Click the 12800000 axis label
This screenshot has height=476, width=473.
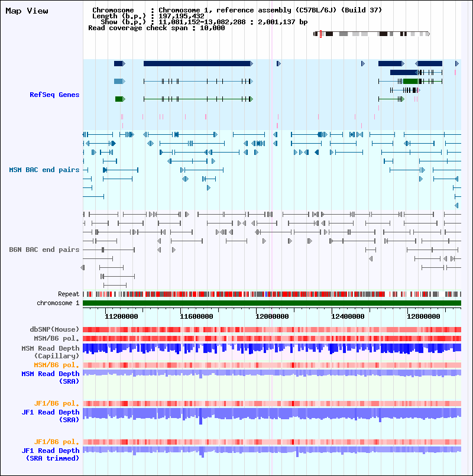click(x=423, y=316)
